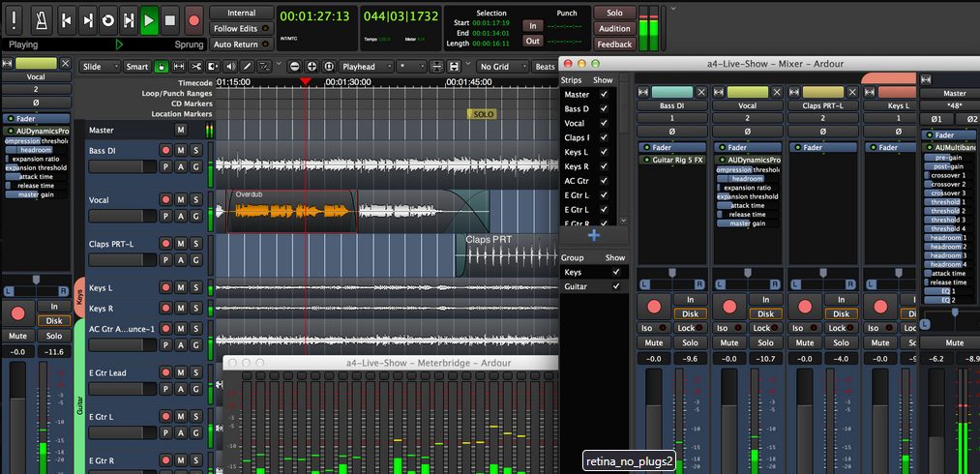Click In monitoring on Vocal mixer strip

[765, 300]
